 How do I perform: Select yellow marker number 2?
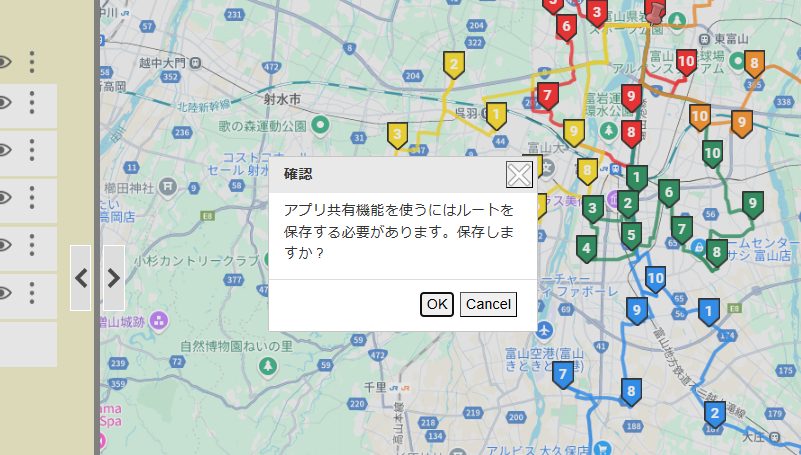point(454,66)
